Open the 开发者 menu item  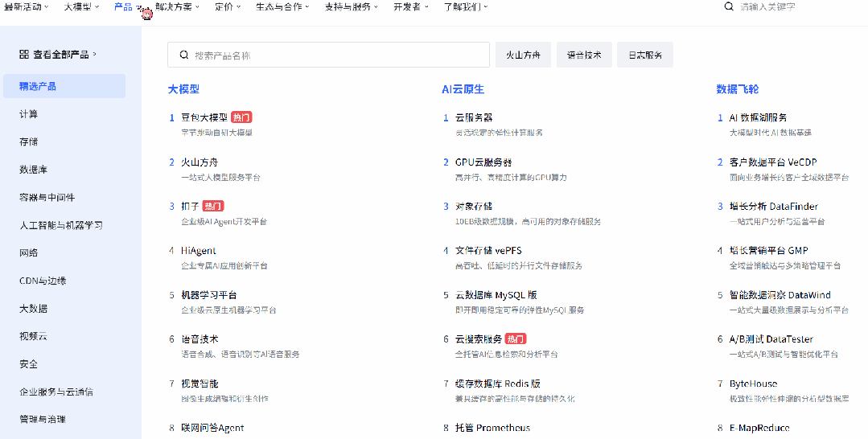tap(411, 6)
